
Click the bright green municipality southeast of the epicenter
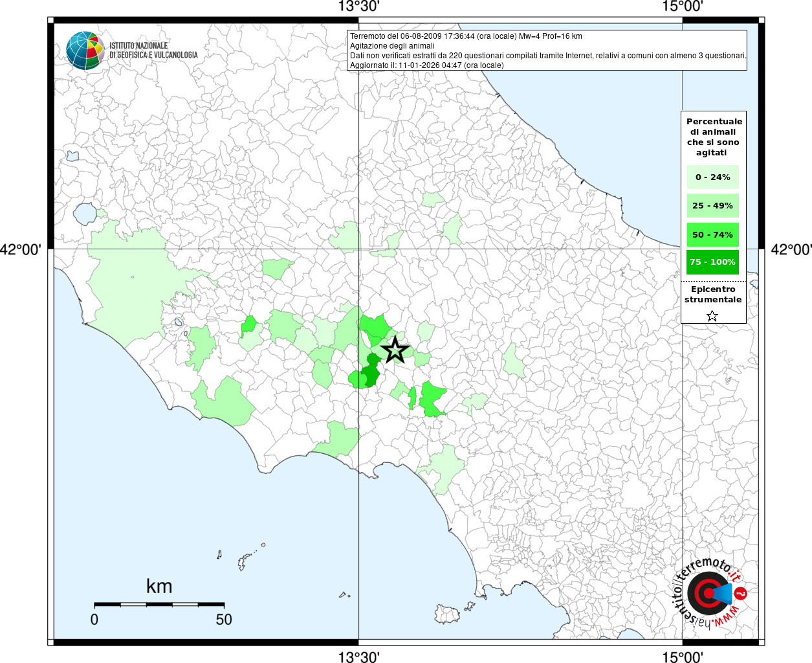(x=431, y=398)
